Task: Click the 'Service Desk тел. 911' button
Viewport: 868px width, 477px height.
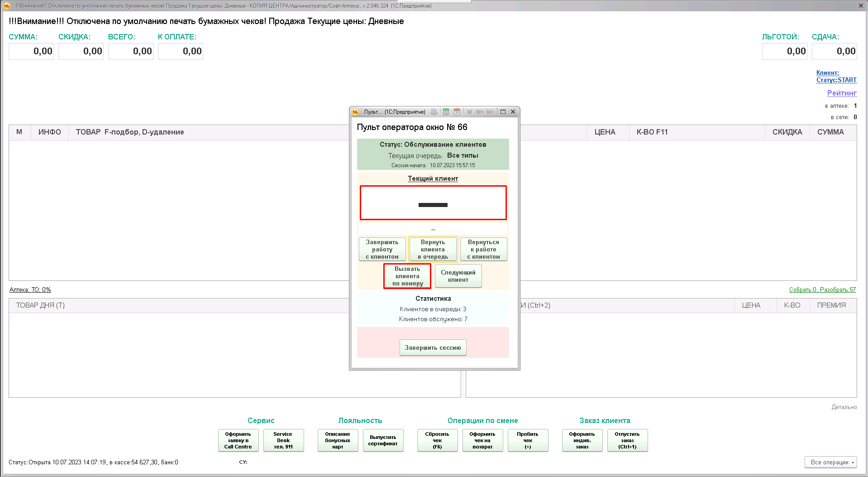Action: point(283,440)
